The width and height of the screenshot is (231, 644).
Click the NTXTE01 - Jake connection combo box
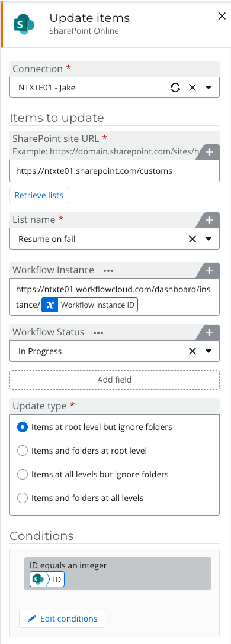click(115, 88)
